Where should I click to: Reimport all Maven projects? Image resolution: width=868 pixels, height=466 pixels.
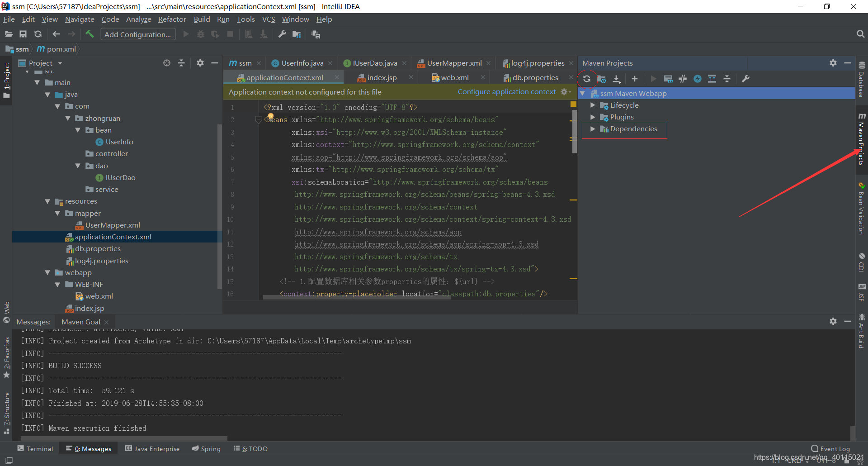[x=586, y=79]
